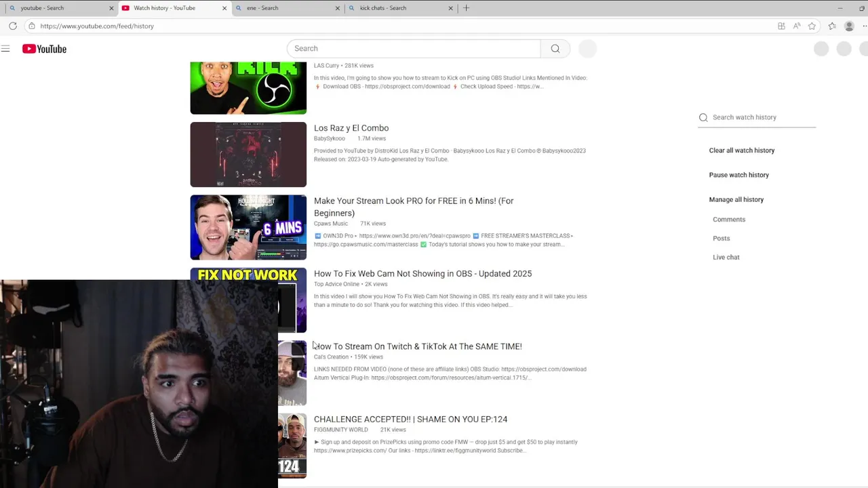Open the Posts history link
The height and width of the screenshot is (488, 868).
click(722, 239)
